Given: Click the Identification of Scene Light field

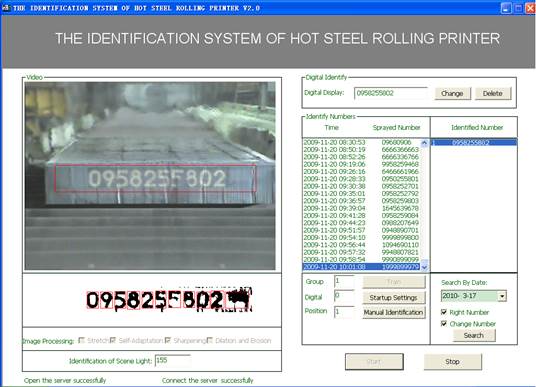Looking at the screenshot, I should [173, 361].
